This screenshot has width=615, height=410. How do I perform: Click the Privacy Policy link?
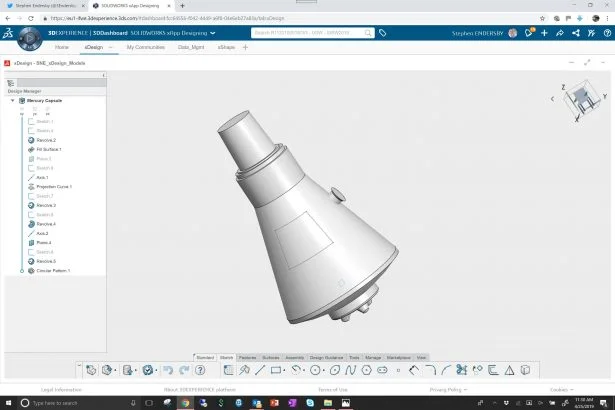[446, 389]
